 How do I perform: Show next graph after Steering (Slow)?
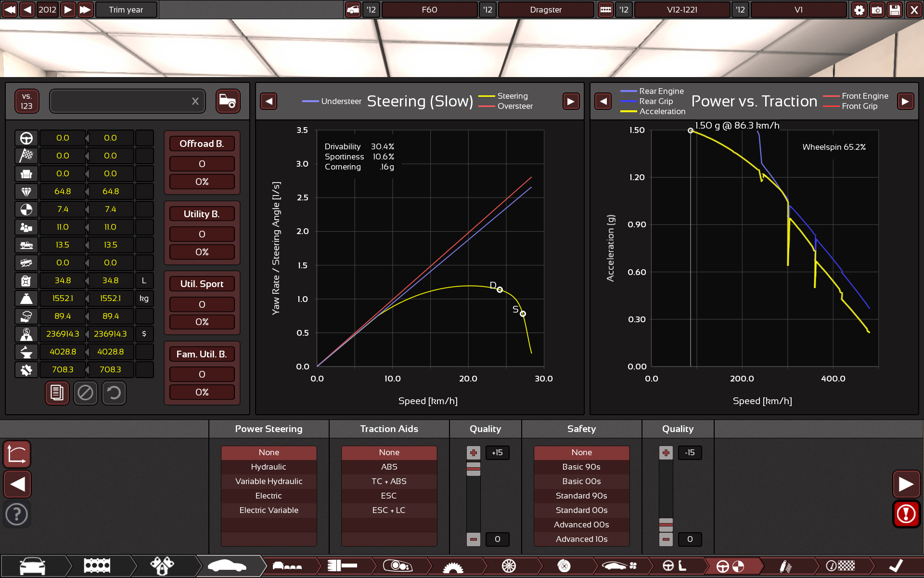571,101
